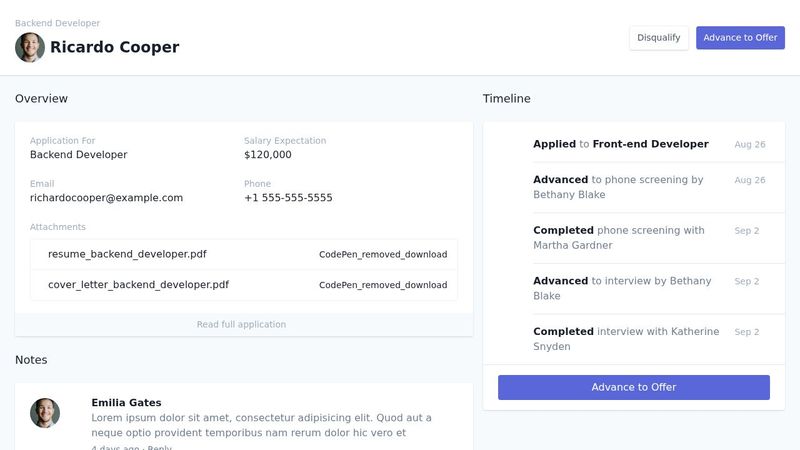Screen dimensions: 800x450
Task: Click the Backend Developer breadcrumb above the name
Action: 57,23
